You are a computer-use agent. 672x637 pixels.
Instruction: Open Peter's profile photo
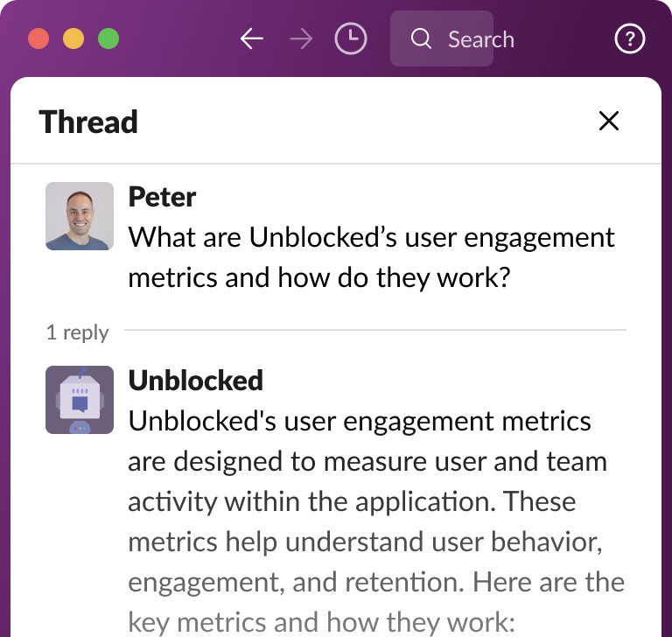[x=80, y=216]
